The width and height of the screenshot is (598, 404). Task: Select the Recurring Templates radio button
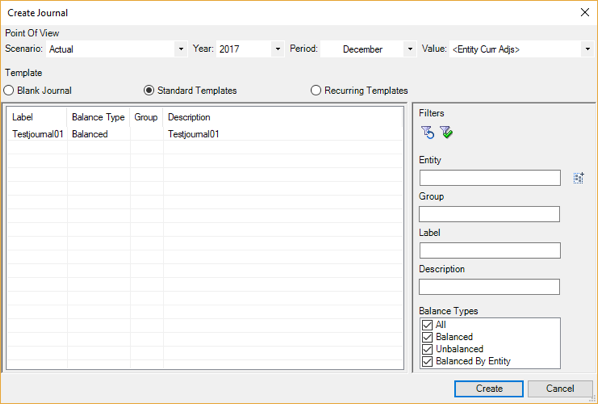point(315,91)
